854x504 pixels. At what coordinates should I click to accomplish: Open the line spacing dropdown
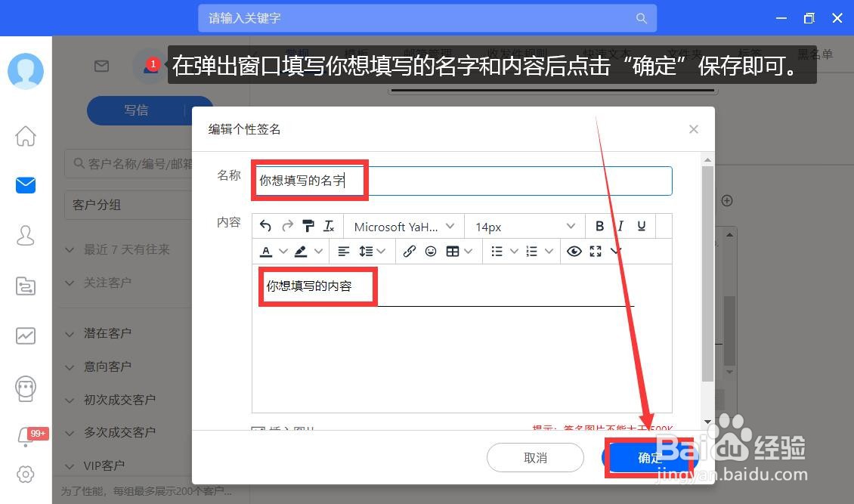click(x=372, y=252)
